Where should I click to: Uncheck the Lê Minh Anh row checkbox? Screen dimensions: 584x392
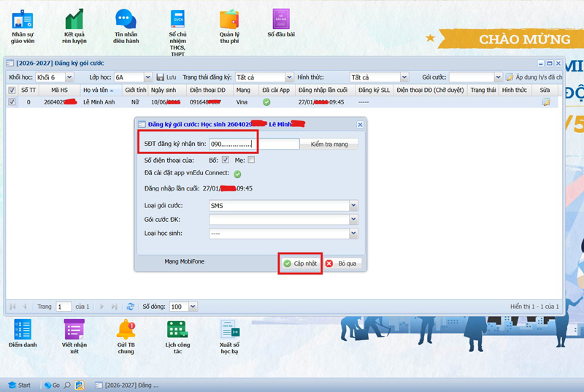click(12, 101)
